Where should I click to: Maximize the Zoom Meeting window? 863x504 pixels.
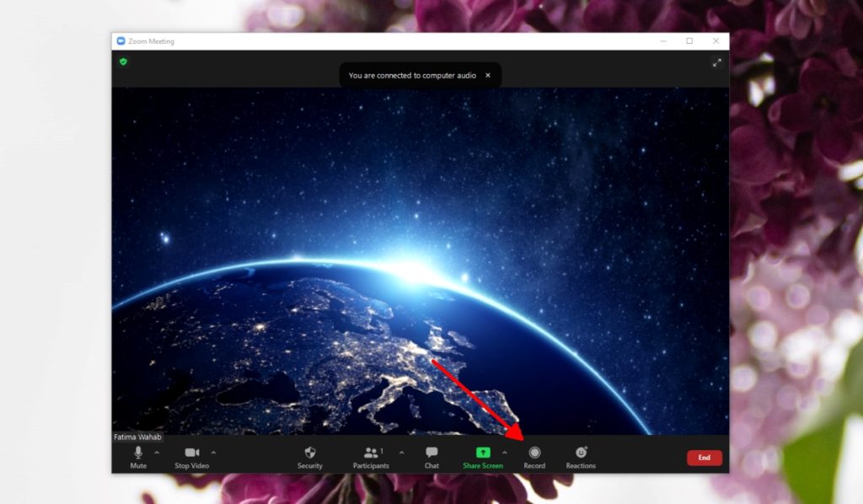pyautogui.click(x=689, y=40)
